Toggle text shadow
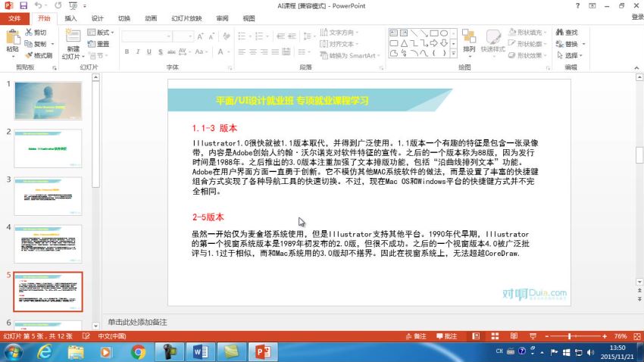Viewport: 644px width, 362px height. point(160,51)
